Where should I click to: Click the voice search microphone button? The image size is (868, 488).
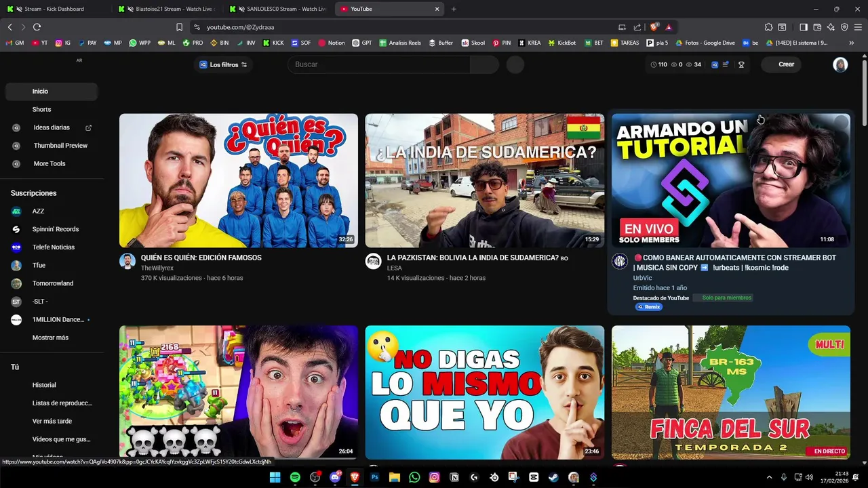click(515, 64)
